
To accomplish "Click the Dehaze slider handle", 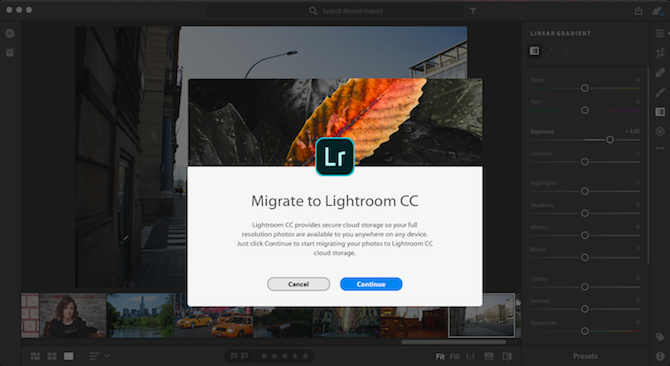I will [585, 309].
